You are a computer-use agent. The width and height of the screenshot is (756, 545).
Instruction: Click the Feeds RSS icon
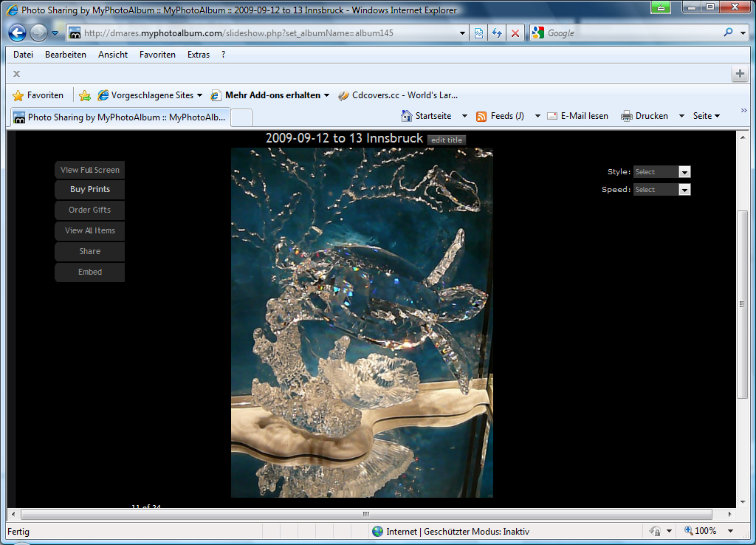click(x=481, y=116)
